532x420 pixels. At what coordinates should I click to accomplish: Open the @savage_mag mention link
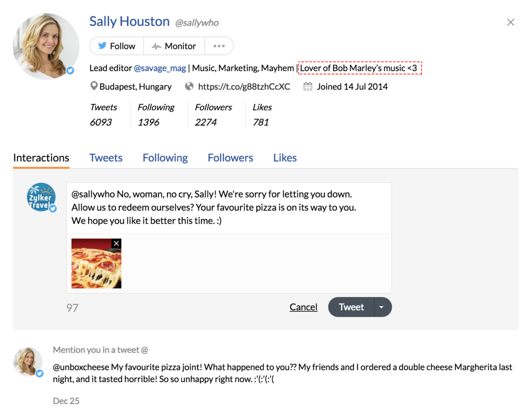160,68
